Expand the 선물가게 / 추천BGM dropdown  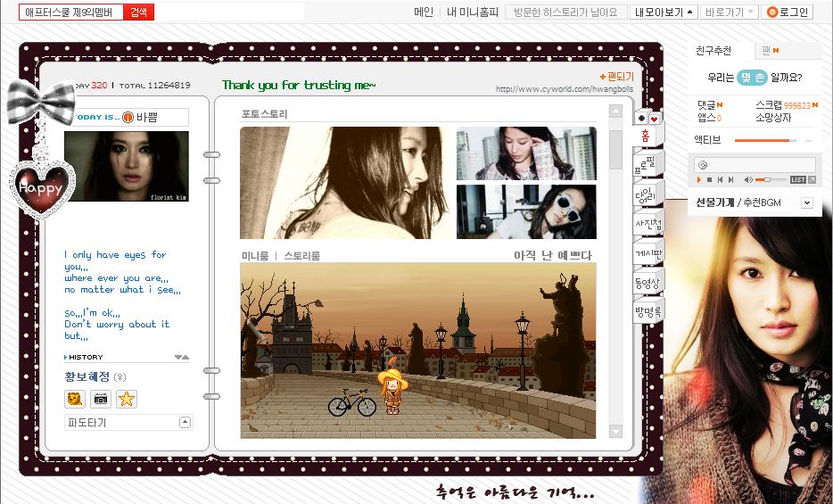click(x=806, y=202)
